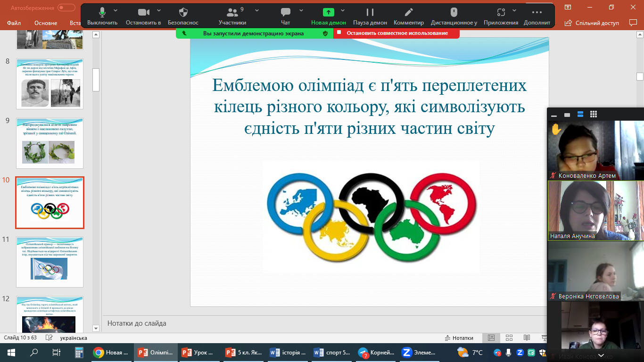Click the green shield on sharing banner

pyautogui.click(x=325, y=33)
